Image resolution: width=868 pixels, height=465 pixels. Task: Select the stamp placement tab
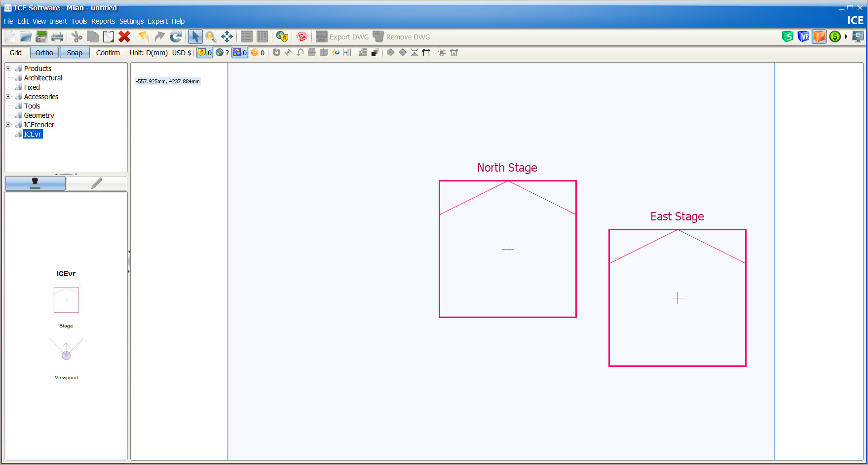tap(35, 183)
